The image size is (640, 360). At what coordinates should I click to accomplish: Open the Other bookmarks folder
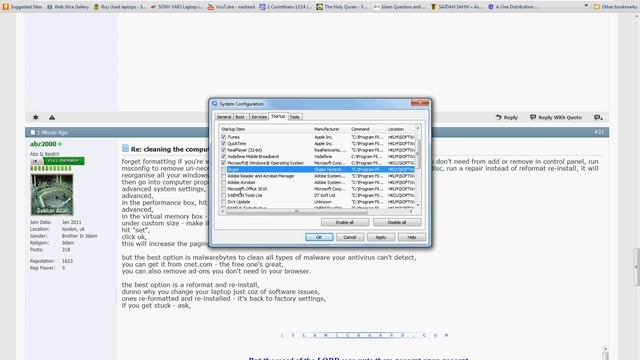click(x=615, y=7)
